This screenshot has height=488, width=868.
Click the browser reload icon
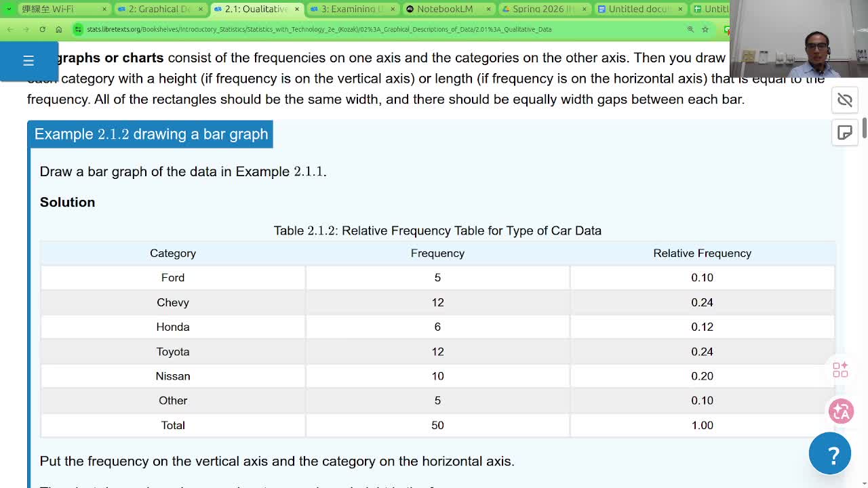tap(42, 29)
